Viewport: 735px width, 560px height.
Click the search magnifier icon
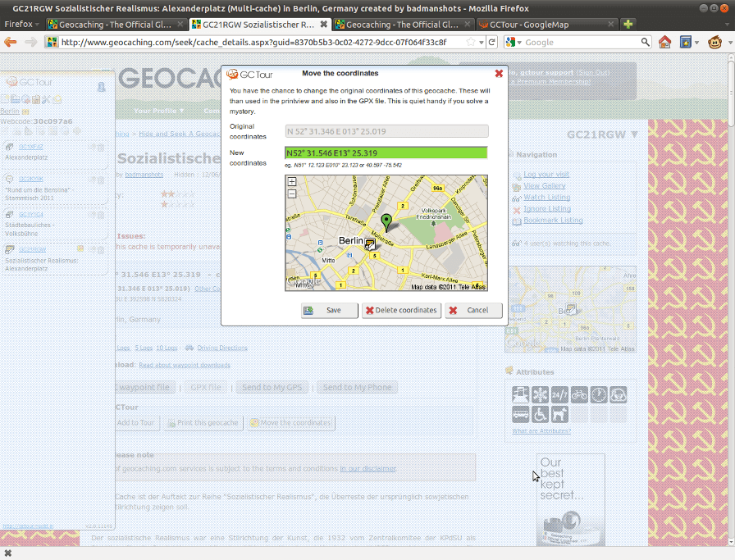pyautogui.click(x=646, y=42)
